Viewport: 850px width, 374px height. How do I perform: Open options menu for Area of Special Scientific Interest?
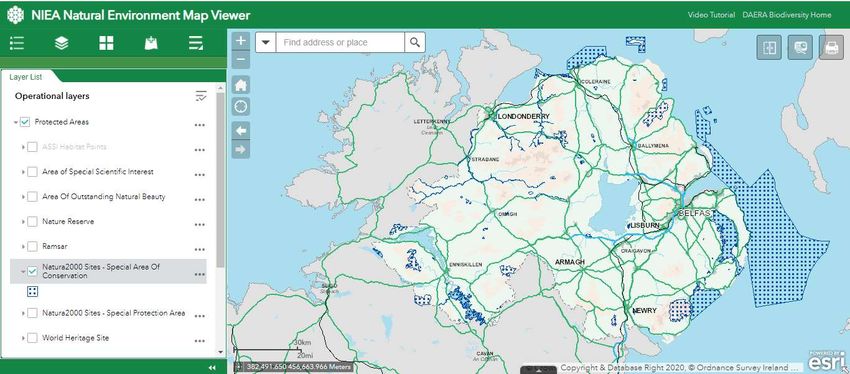click(199, 175)
